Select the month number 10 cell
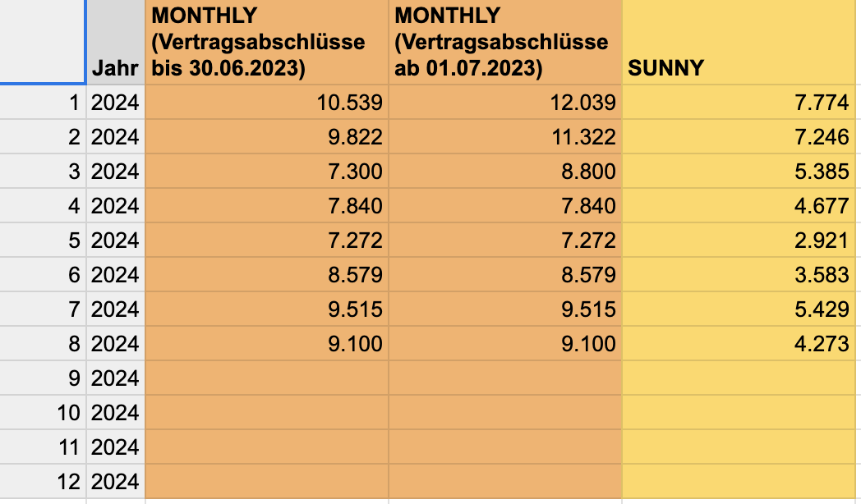 [x=43, y=412]
